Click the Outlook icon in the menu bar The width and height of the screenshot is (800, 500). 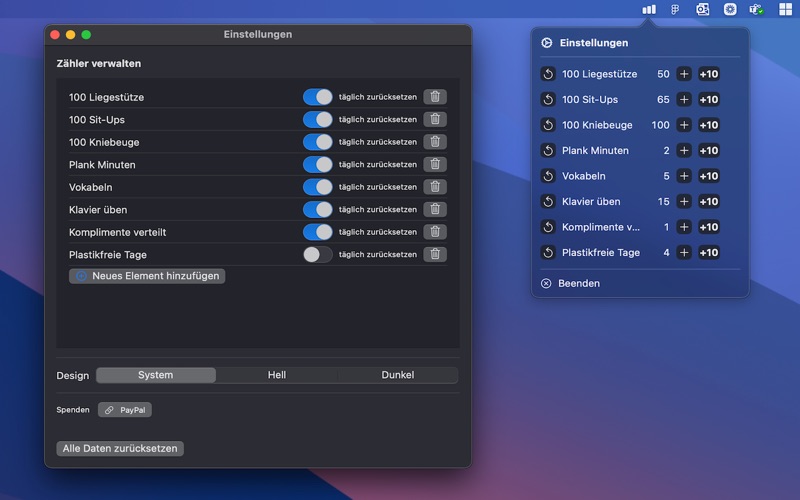[x=703, y=9]
